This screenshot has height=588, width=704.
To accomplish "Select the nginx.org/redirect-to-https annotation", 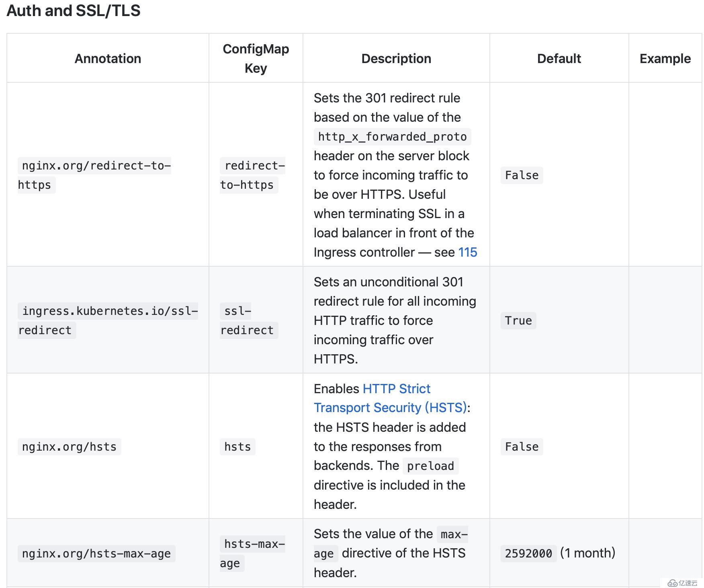I will [x=94, y=175].
